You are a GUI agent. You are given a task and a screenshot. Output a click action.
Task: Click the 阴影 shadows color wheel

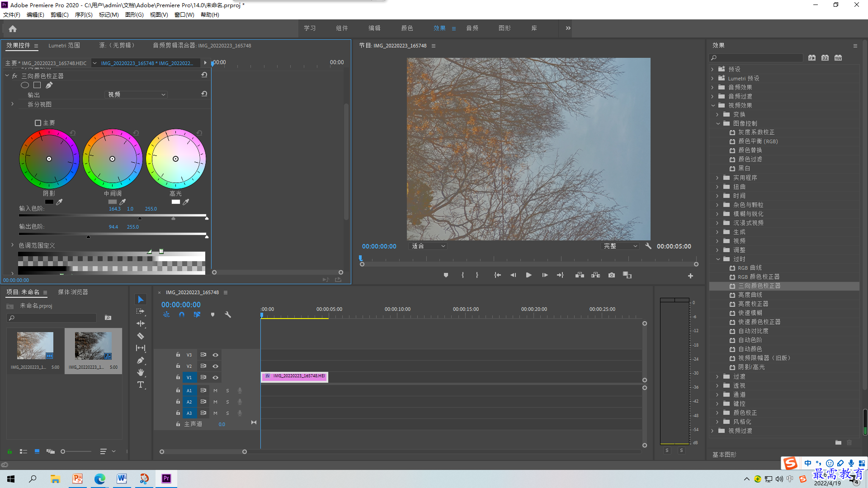click(x=49, y=159)
